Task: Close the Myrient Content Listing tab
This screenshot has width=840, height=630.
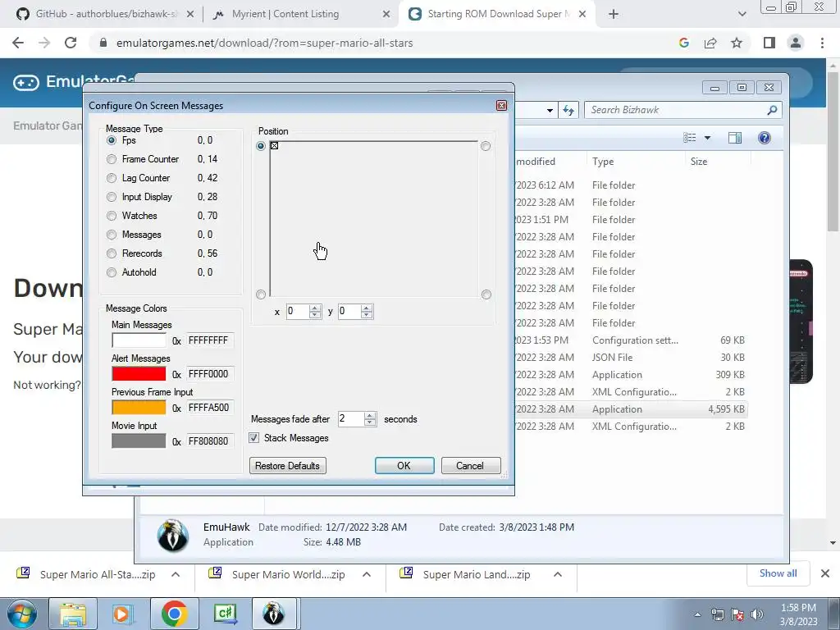Action: (386, 15)
